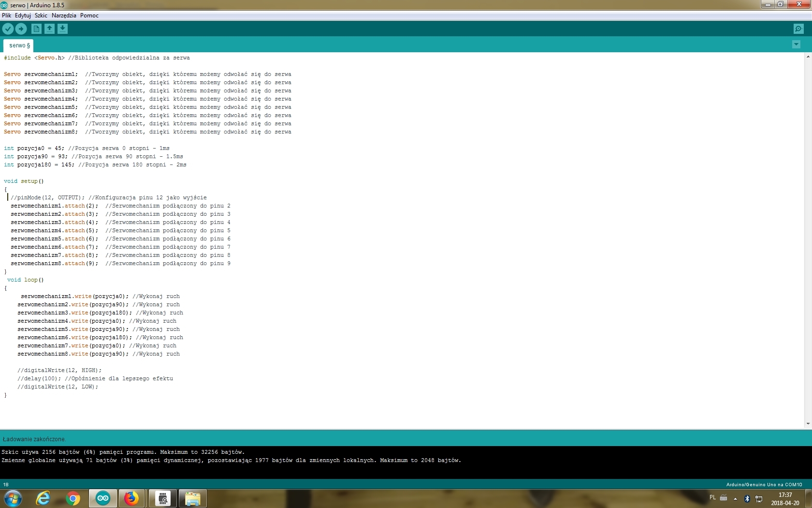Viewport: 812px width, 508px height.
Task: Open the Pomoc menu
Action: click(89, 15)
